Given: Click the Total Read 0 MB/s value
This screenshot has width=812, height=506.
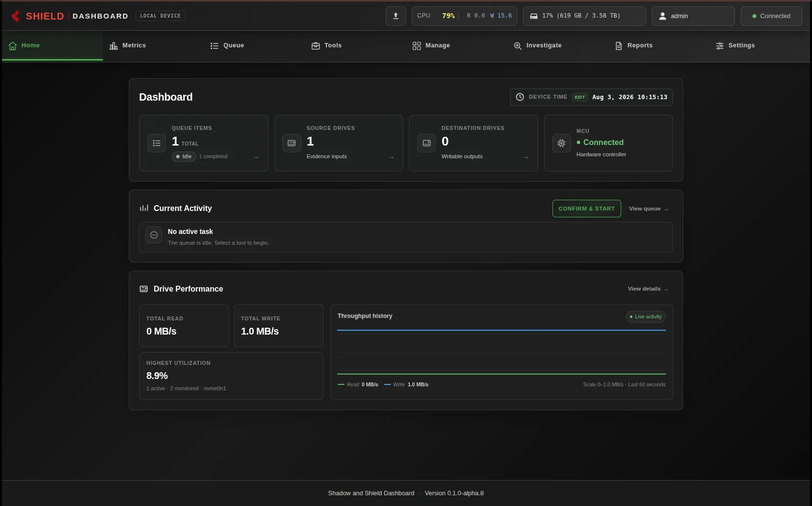Looking at the screenshot, I should (162, 332).
